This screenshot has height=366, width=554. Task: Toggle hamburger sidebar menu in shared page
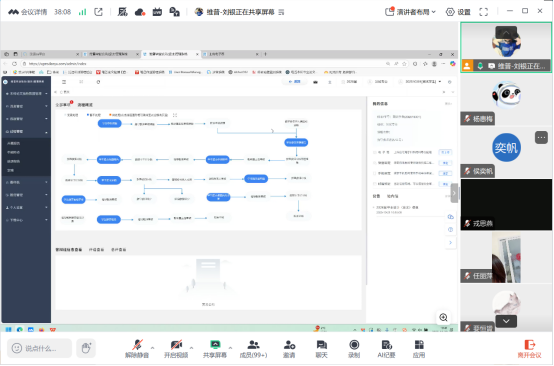pos(64,82)
